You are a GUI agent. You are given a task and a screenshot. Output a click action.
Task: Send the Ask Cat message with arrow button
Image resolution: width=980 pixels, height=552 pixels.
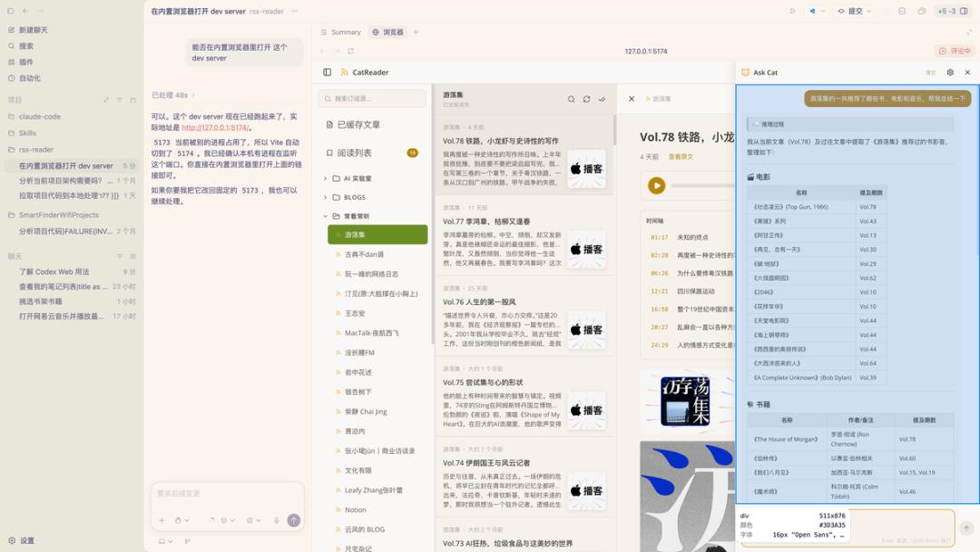coord(966,528)
